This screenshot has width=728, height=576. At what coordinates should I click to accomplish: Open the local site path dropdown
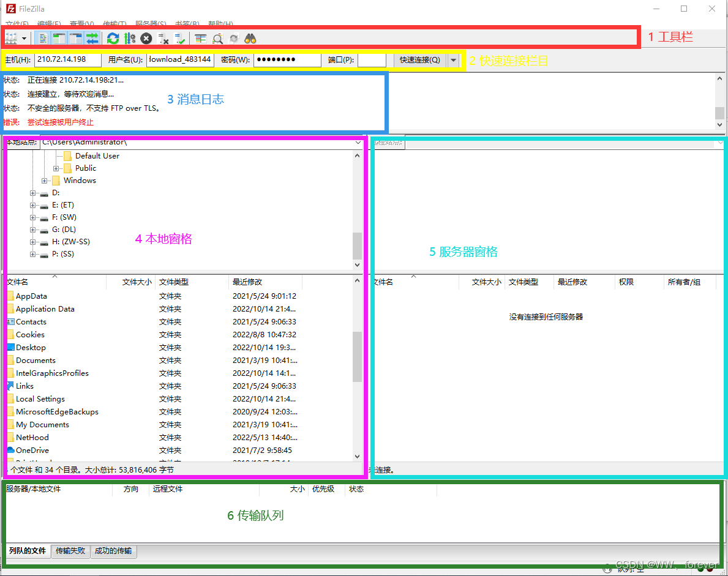(358, 143)
